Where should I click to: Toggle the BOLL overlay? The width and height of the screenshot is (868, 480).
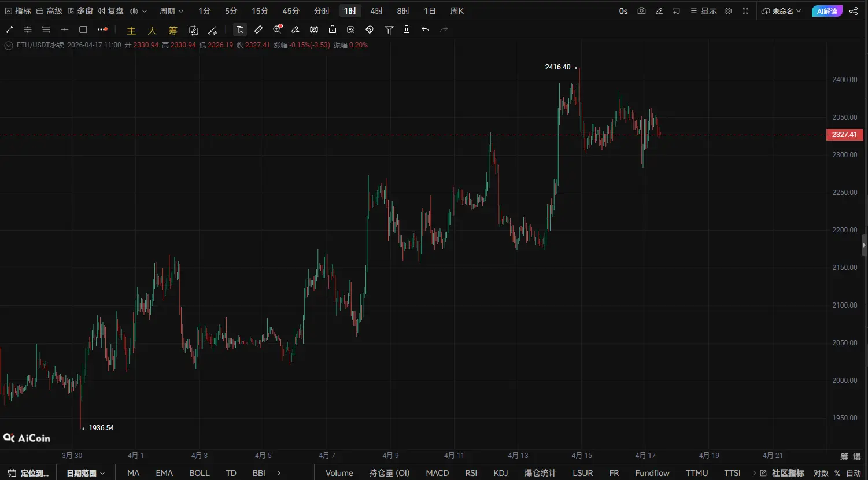point(200,473)
